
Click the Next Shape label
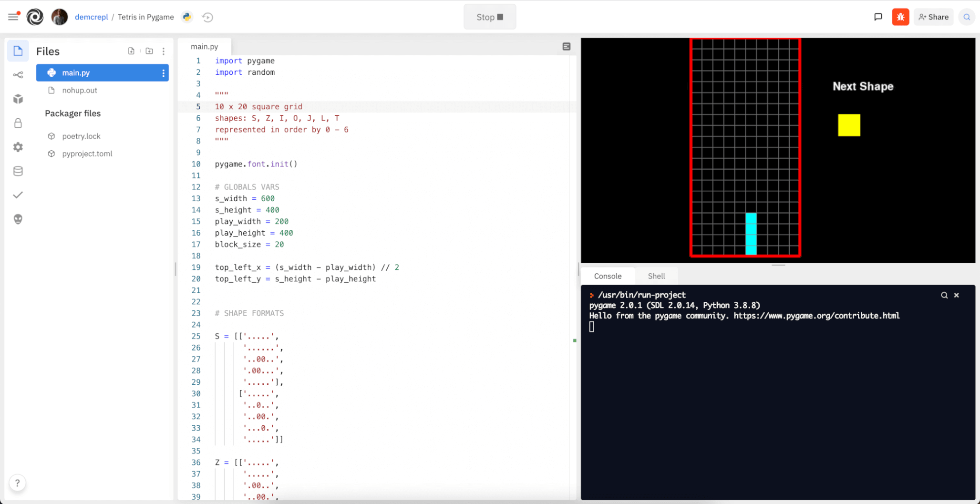[x=863, y=86]
